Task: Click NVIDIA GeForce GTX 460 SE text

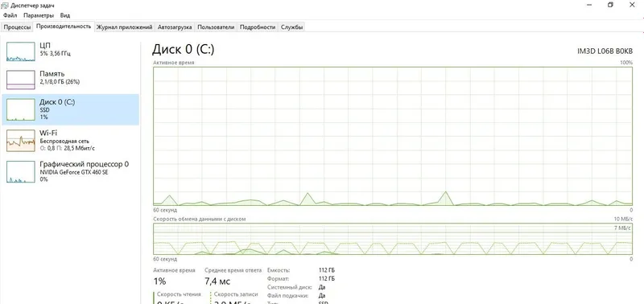Action: [x=74, y=172]
